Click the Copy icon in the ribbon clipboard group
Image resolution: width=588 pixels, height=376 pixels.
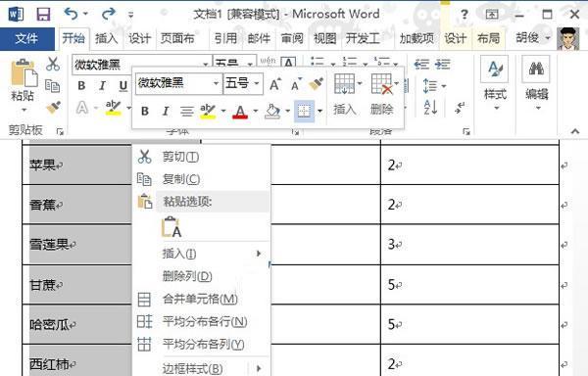point(53,86)
